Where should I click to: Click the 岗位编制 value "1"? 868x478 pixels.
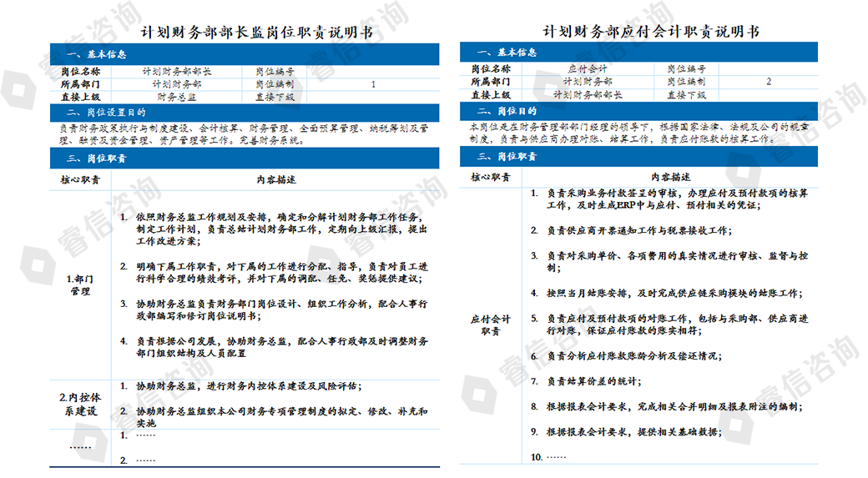pyautogui.click(x=373, y=84)
